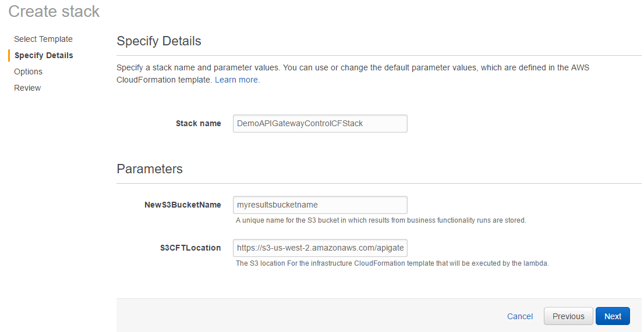Click the NewS3BucketName parameter label

tap(182, 205)
